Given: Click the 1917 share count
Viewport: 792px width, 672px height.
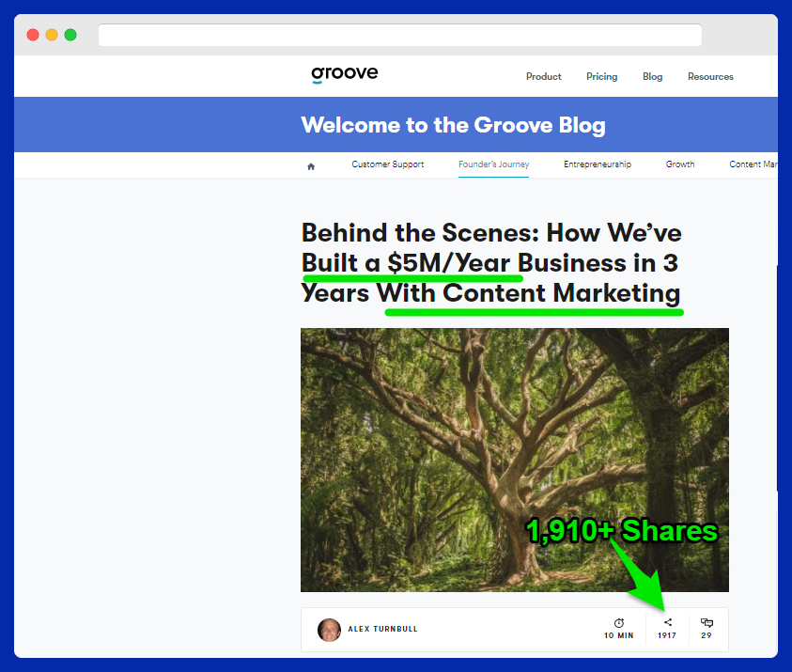Looking at the screenshot, I should tap(667, 635).
